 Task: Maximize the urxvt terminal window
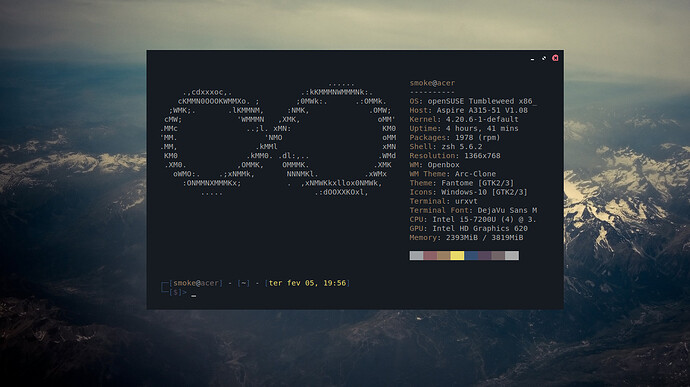click(x=544, y=58)
